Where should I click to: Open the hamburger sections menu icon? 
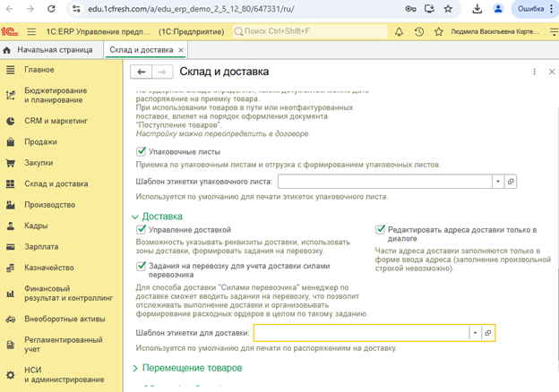coord(31,31)
